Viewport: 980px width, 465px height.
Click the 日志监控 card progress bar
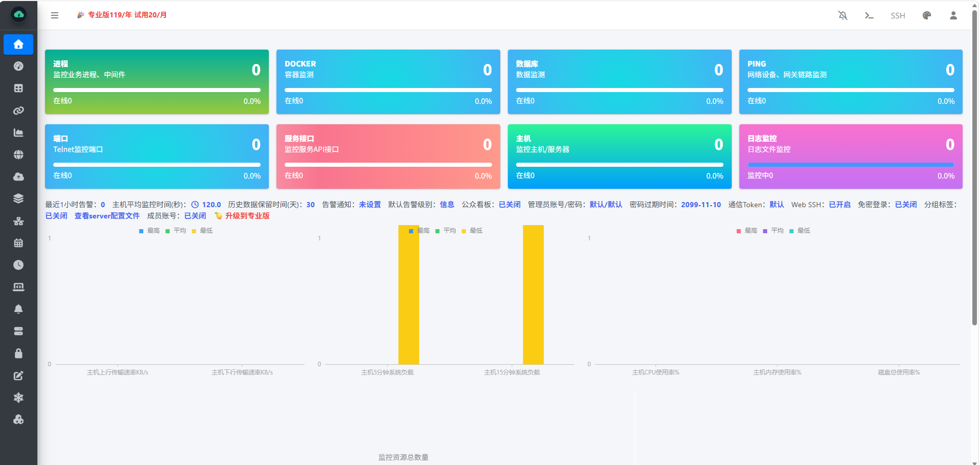850,165
